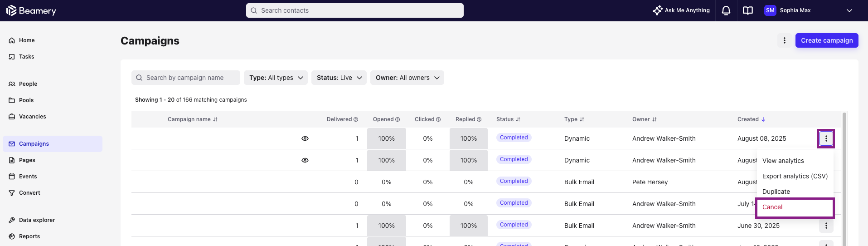Click Completed status badge in first row
Viewport: 868px width, 246px height.
tap(514, 138)
